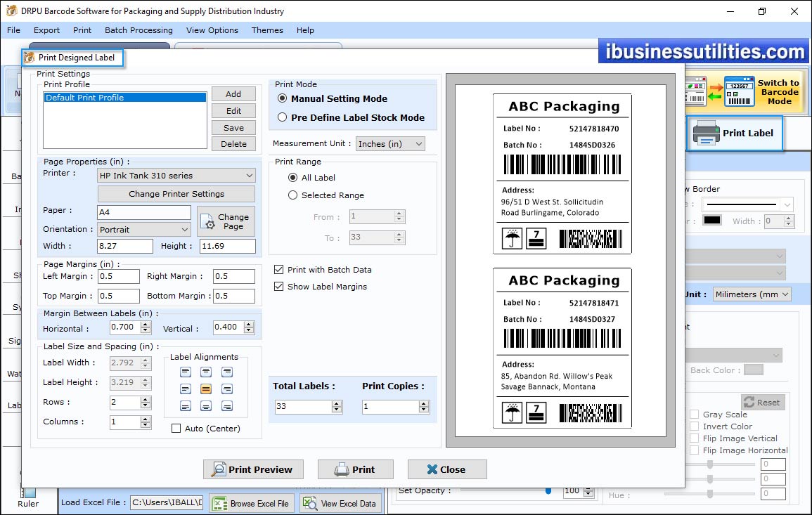
Task: Click the Back Color swatch
Action: click(x=753, y=370)
